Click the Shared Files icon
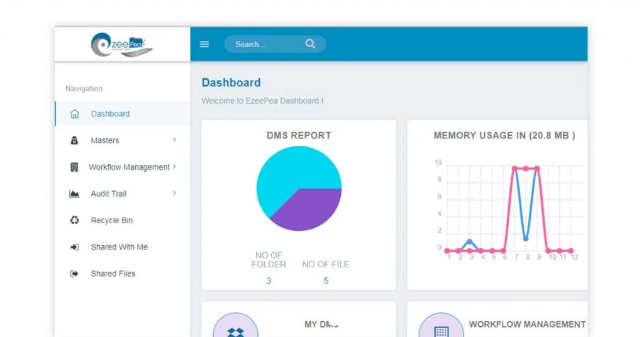The width and height of the screenshot is (644, 337). click(x=74, y=273)
